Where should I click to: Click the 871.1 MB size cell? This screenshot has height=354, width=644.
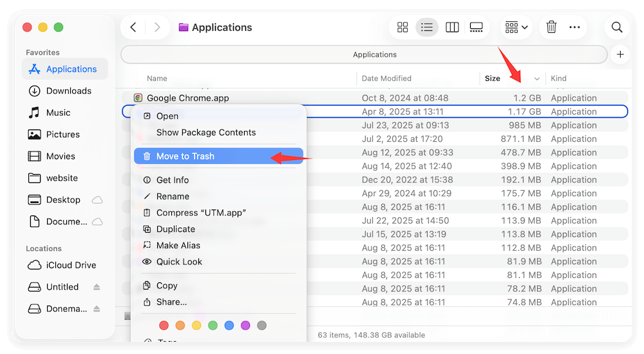pos(521,139)
